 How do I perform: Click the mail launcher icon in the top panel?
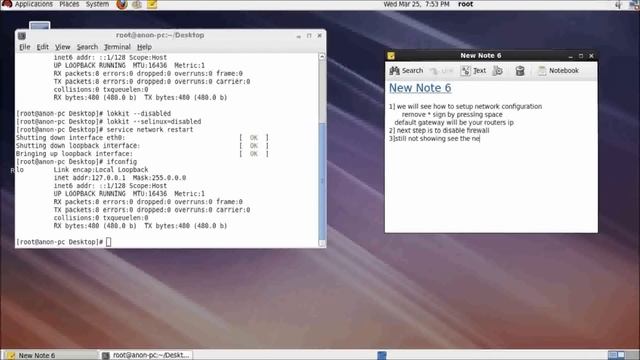[137, 4]
